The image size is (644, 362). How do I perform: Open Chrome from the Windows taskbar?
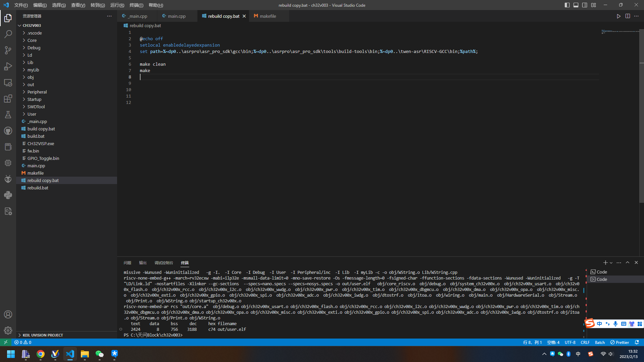41,354
